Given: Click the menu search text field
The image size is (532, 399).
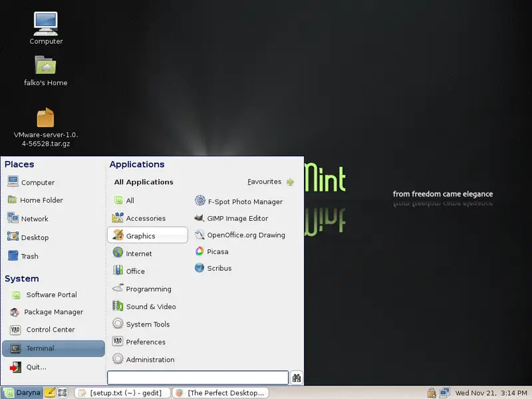Looking at the screenshot, I should point(198,377).
